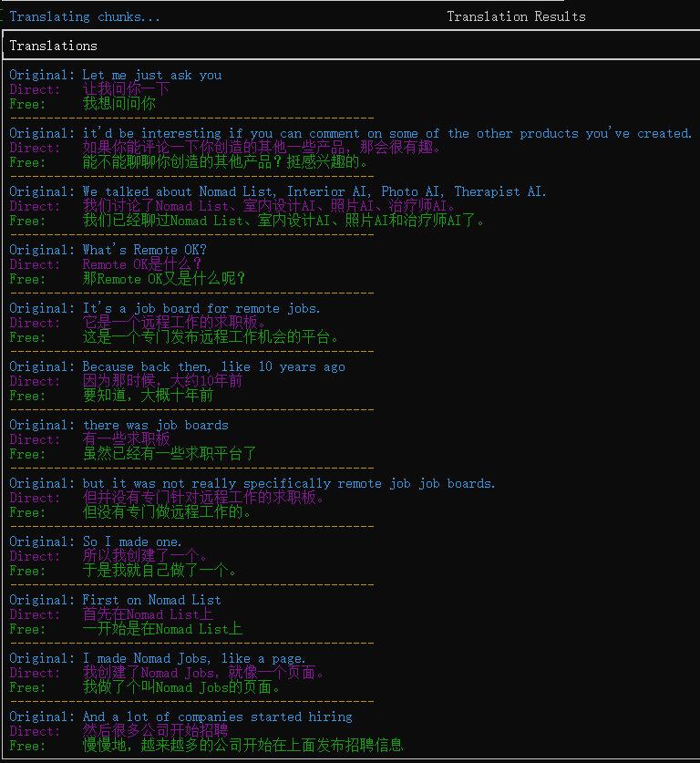The image size is (700, 763).
Task: Click free translation '但没有专门做远程工作的。'
Action: pos(168,512)
